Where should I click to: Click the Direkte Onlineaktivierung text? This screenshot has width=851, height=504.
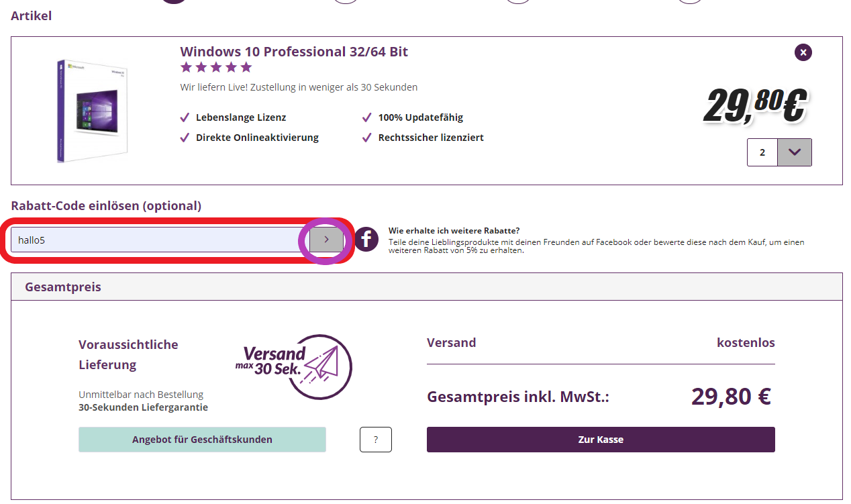(257, 138)
